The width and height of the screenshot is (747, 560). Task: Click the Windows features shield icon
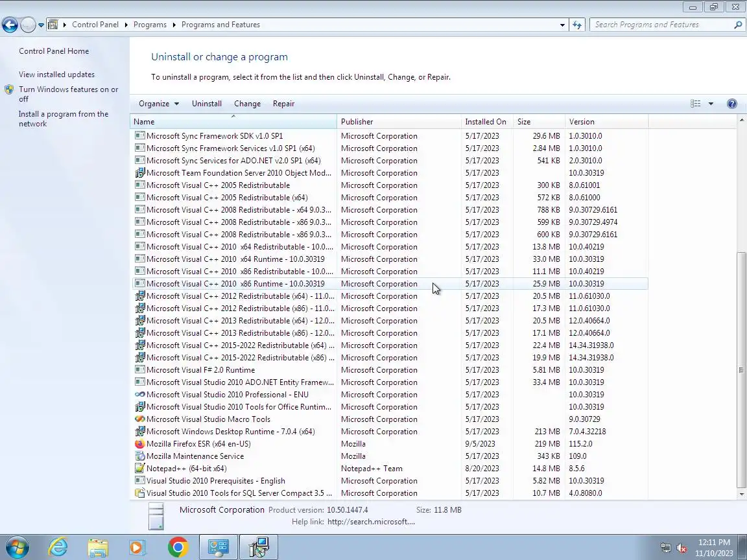click(x=9, y=89)
